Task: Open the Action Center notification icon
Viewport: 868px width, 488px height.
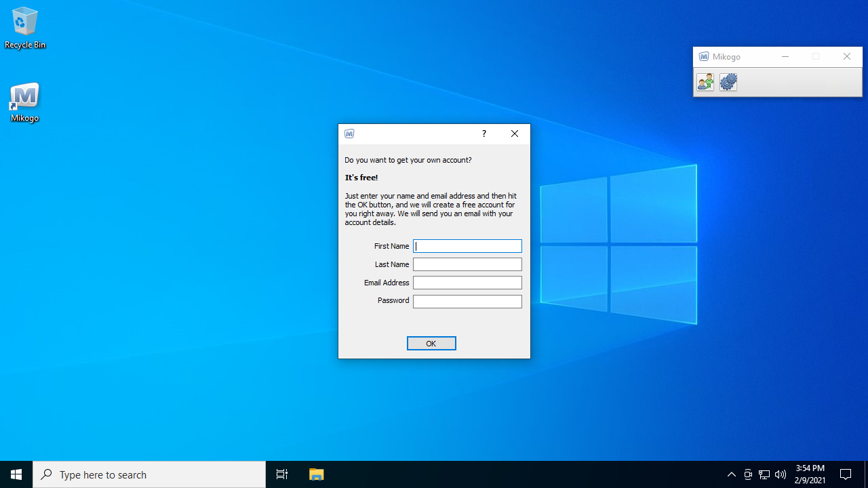Action: pyautogui.click(x=846, y=474)
